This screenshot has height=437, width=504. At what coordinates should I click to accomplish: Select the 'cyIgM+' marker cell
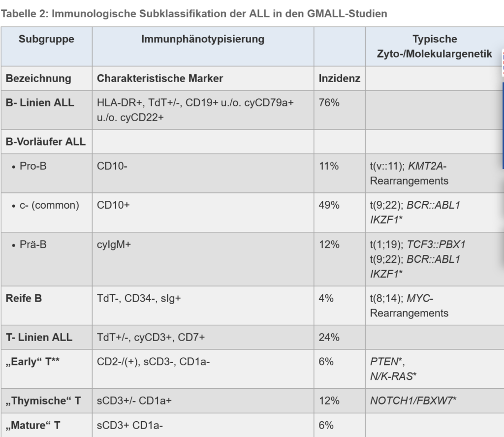pyautogui.click(x=114, y=244)
